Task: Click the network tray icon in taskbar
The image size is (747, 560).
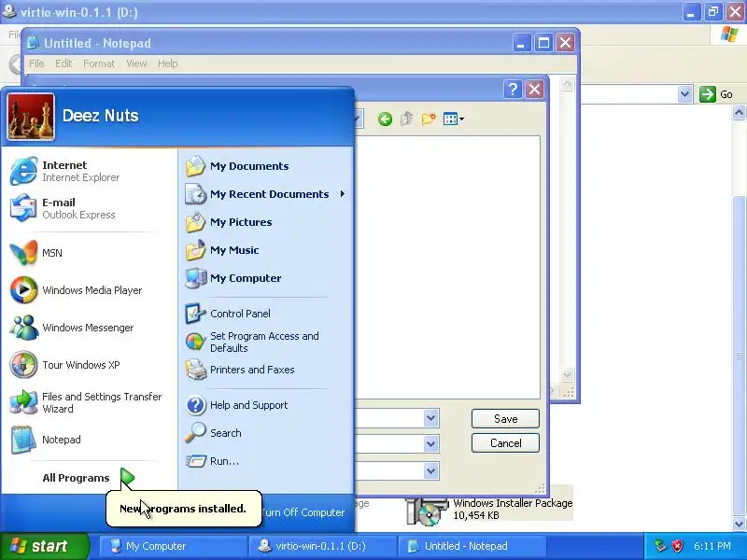Action: [660, 546]
